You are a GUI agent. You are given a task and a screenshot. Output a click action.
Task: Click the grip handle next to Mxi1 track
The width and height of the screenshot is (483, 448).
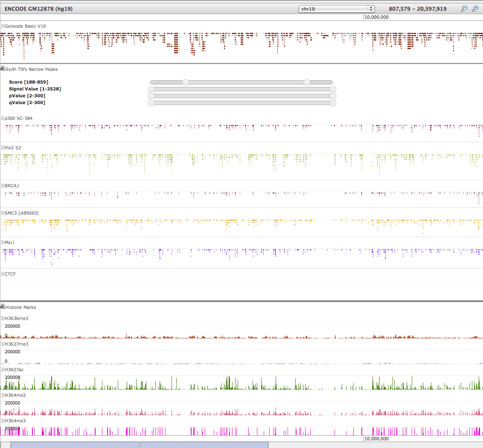2,242
